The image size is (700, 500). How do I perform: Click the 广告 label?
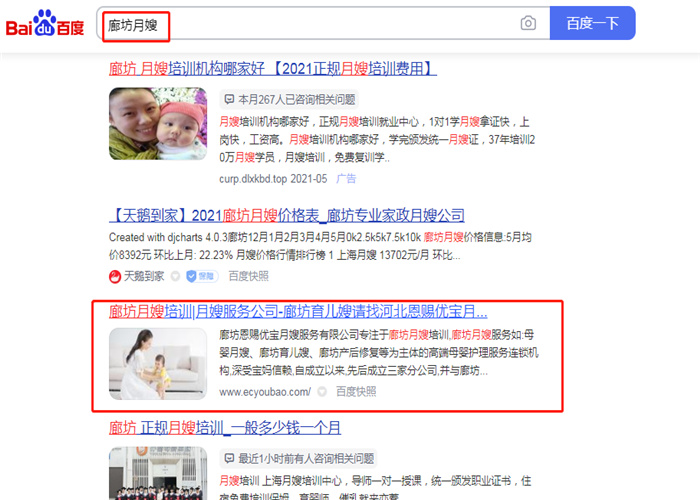pyautogui.click(x=346, y=179)
